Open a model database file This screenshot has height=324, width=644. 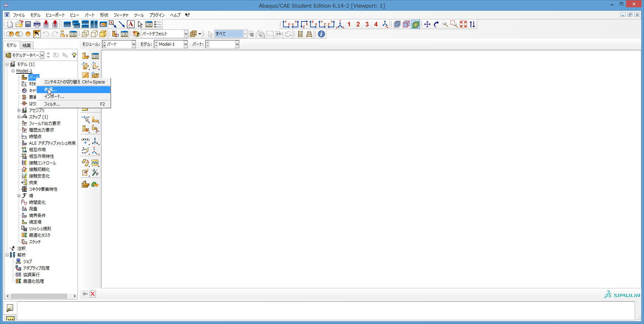tap(19, 24)
